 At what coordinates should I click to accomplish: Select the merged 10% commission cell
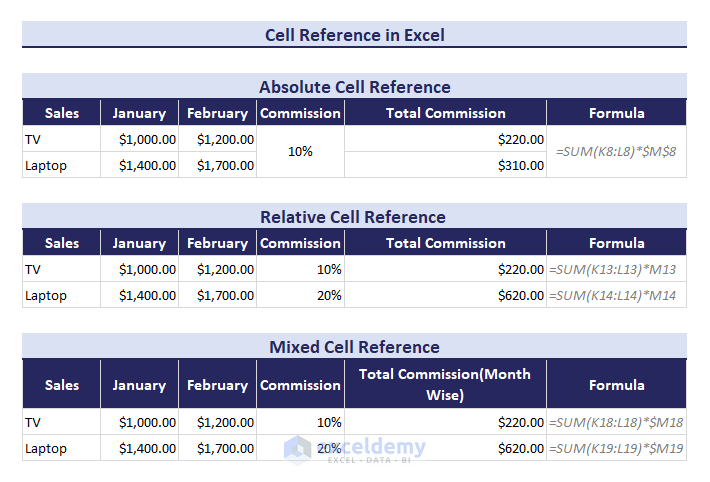(x=300, y=152)
